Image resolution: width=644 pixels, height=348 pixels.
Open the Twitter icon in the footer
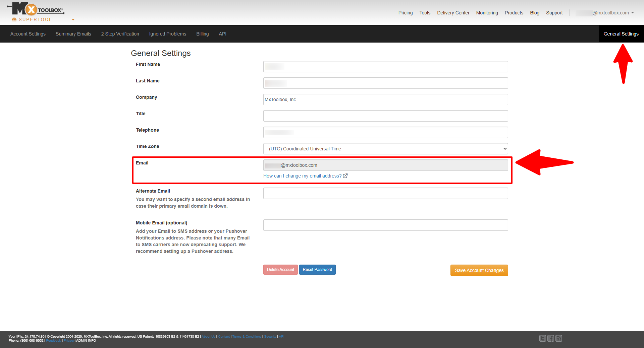(x=542, y=338)
